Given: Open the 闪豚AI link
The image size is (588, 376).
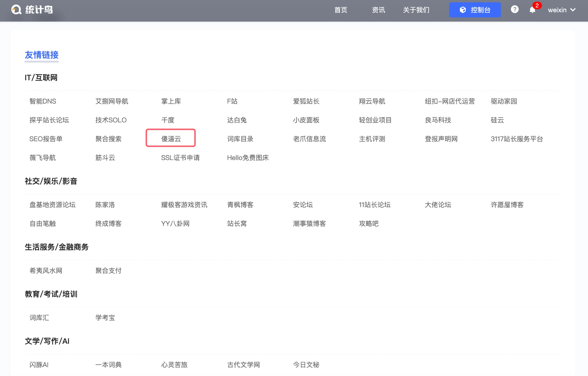Looking at the screenshot, I should click(x=39, y=365).
